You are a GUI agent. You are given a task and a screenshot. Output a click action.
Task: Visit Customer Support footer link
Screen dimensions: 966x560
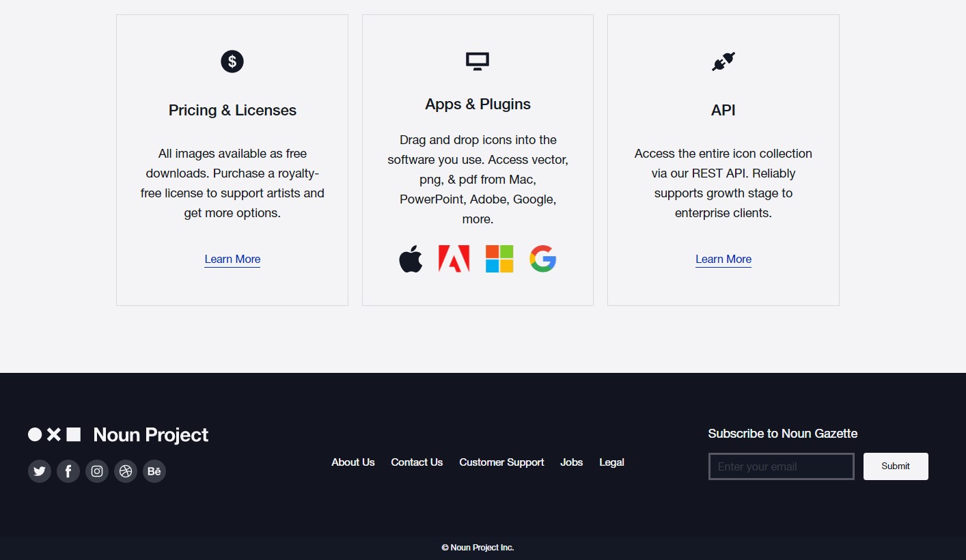[501, 462]
